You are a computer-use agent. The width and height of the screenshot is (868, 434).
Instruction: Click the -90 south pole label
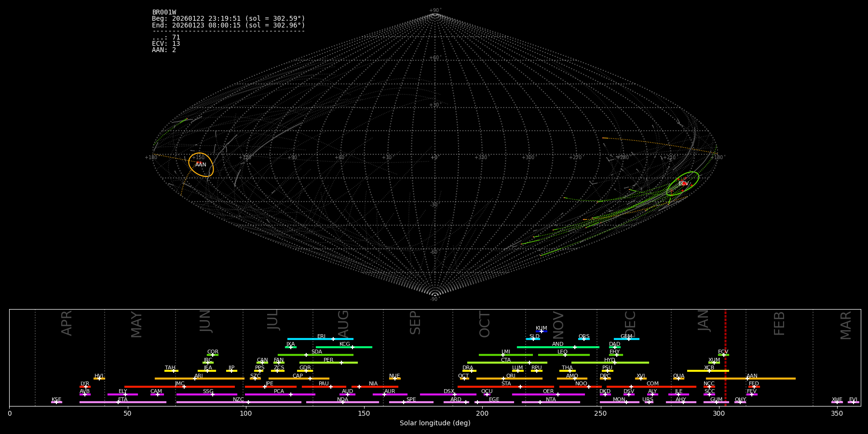click(x=434, y=299)
